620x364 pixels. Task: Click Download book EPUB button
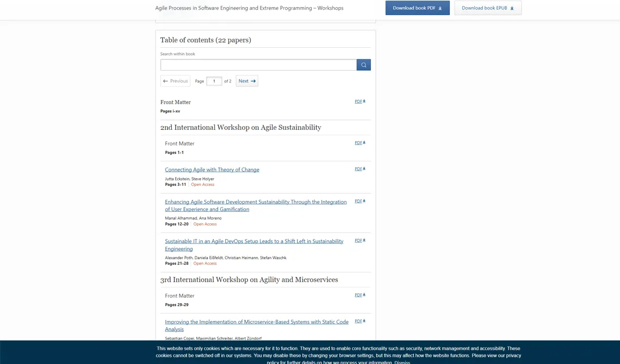pyautogui.click(x=487, y=8)
